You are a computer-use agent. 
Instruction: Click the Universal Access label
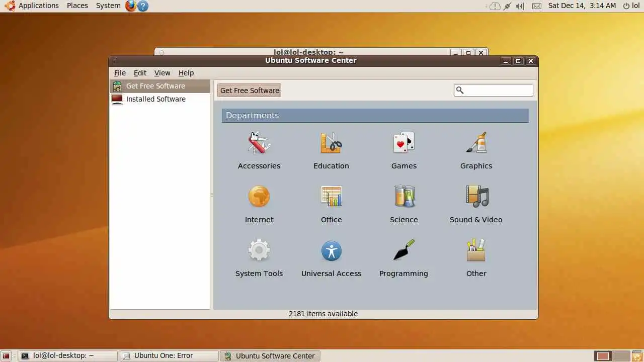331,274
